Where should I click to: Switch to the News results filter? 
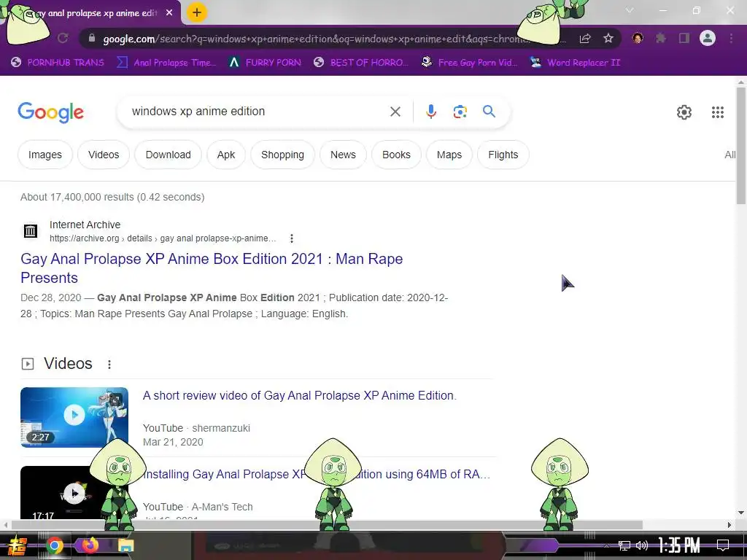coord(343,155)
